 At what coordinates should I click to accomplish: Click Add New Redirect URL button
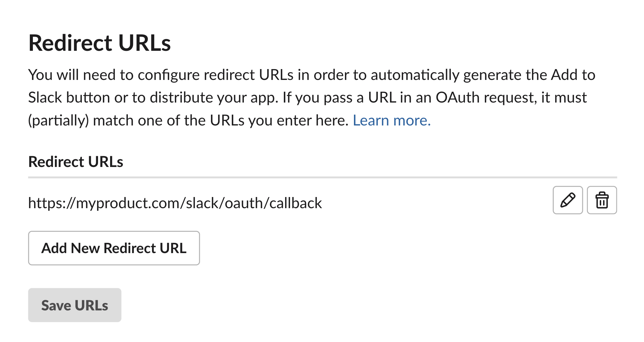point(114,248)
